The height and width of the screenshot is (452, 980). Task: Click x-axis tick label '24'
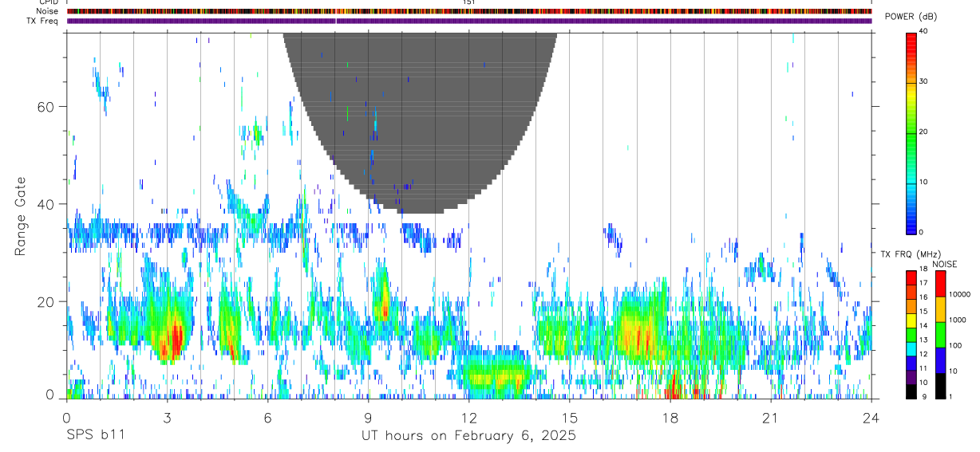871,418
